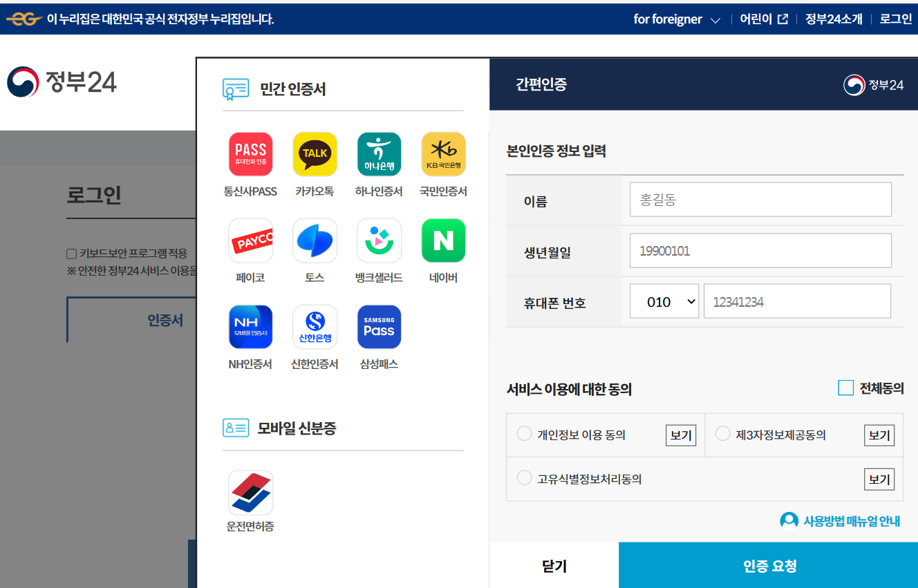Click the 민간 인증서 section heading

coord(292,89)
